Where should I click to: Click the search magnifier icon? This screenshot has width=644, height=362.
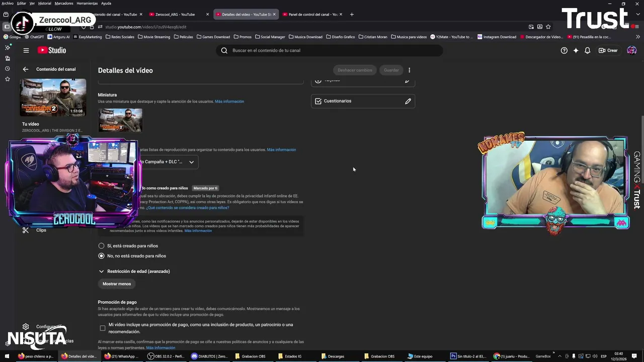pos(224,50)
